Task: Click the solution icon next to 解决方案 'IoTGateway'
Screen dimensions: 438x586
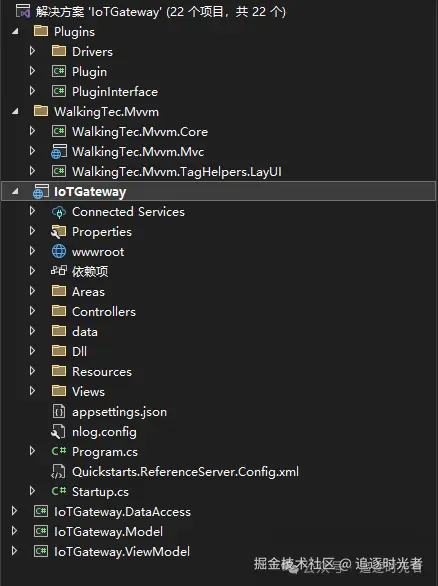Action: [23, 11]
